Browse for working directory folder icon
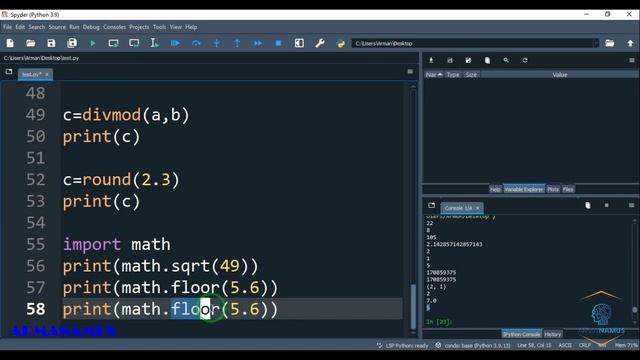 (x=609, y=43)
